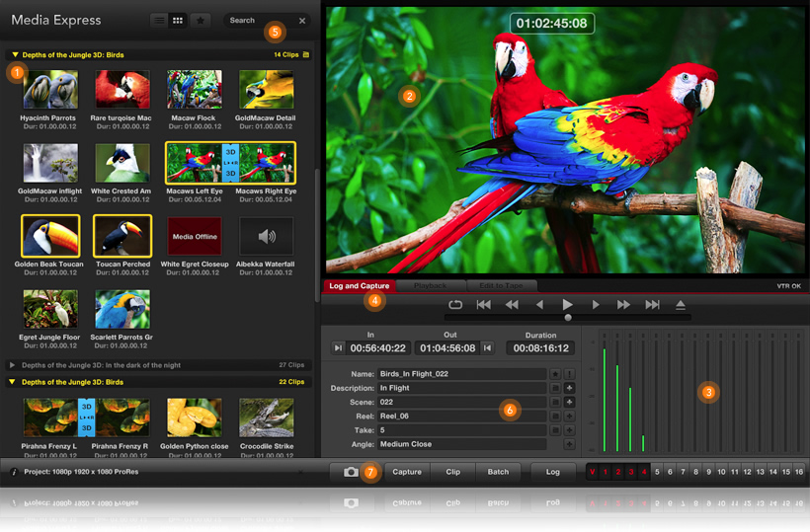Click the mark In point button
Image resolution: width=810 pixels, height=532 pixels.
point(338,347)
